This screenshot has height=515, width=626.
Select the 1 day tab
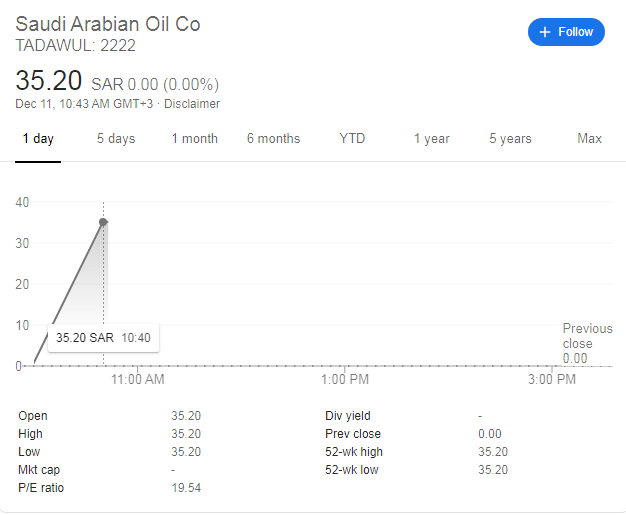point(38,139)
